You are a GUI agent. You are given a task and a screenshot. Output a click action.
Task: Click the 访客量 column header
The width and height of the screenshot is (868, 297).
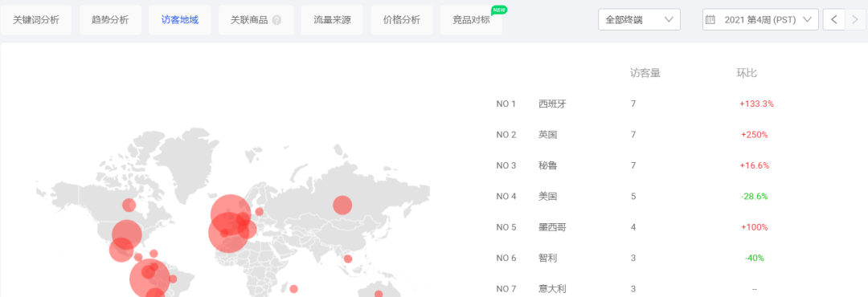645,73
